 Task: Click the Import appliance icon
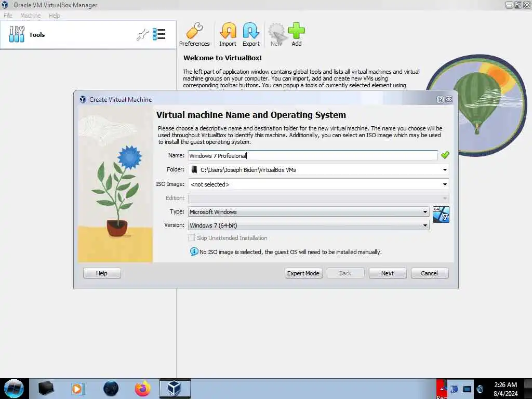point(228,34)
